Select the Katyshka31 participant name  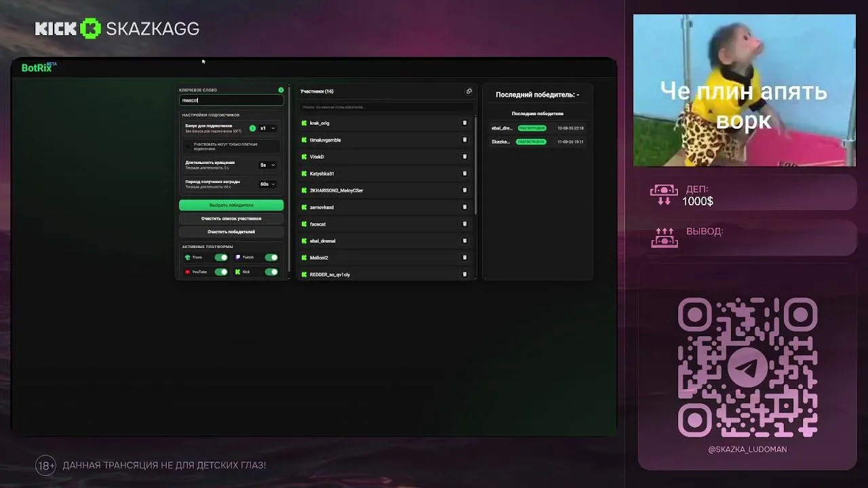pos(322,174)
